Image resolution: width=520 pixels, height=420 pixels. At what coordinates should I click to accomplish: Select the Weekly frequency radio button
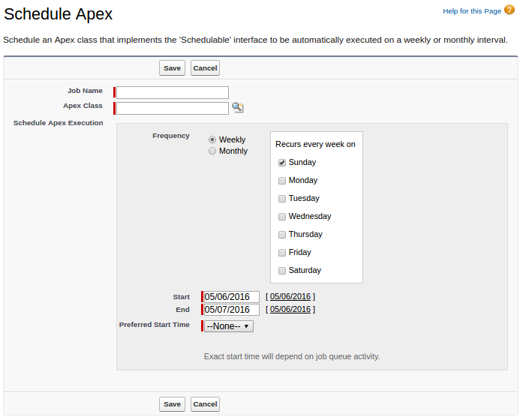pos(212,139)
